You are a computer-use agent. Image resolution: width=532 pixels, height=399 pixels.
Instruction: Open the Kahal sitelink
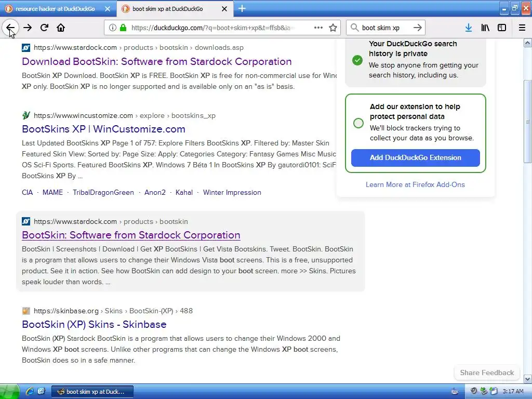[184, 192]
